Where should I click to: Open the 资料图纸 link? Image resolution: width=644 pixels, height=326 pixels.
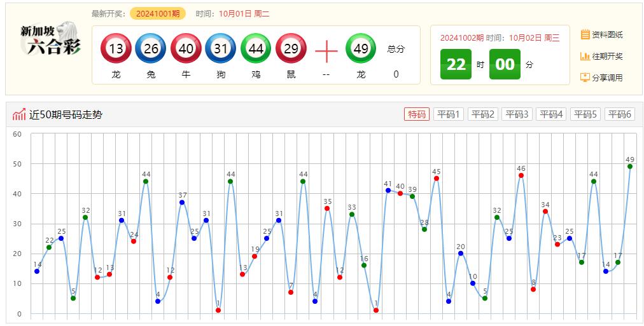click(601, 34)
